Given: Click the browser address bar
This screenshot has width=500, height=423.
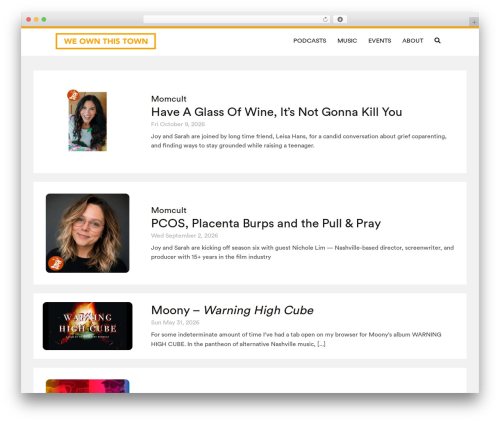Looking at the screenshot, I should coord(236,19).
